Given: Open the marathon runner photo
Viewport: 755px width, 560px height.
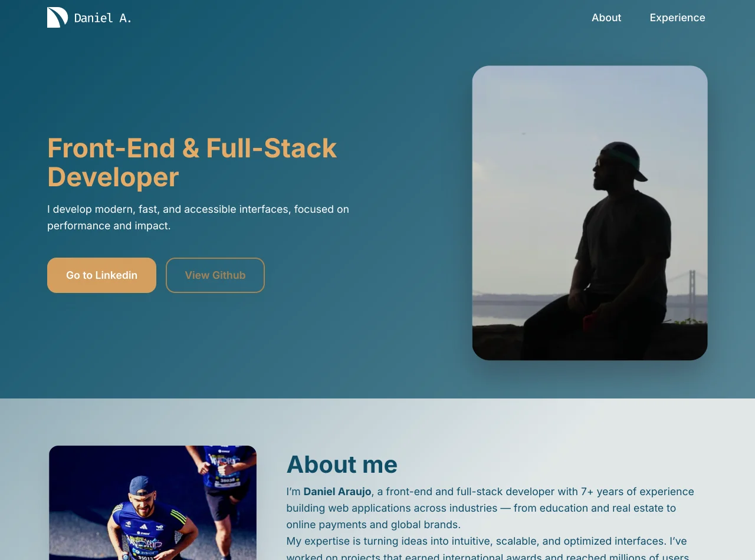Looking at the screenshot, I should [153, 503].
